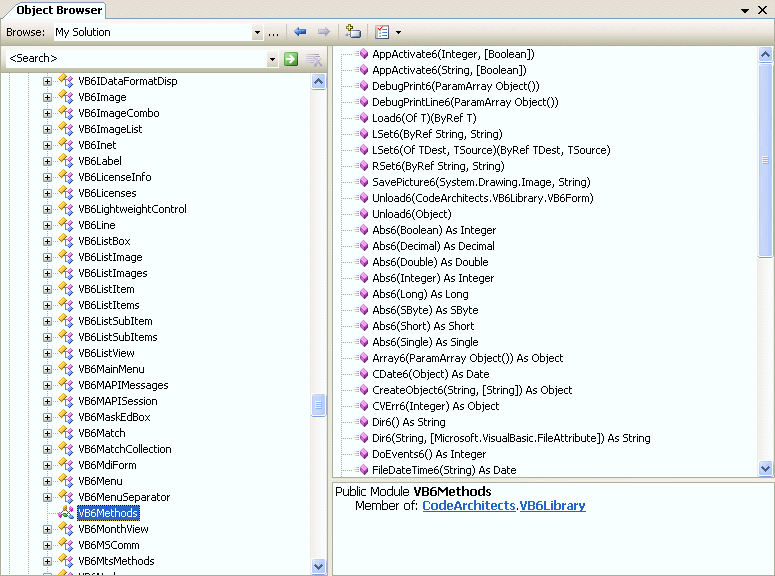Select the VB6MatchCollection tree item

pyautogui.click(x=125, y=449)
